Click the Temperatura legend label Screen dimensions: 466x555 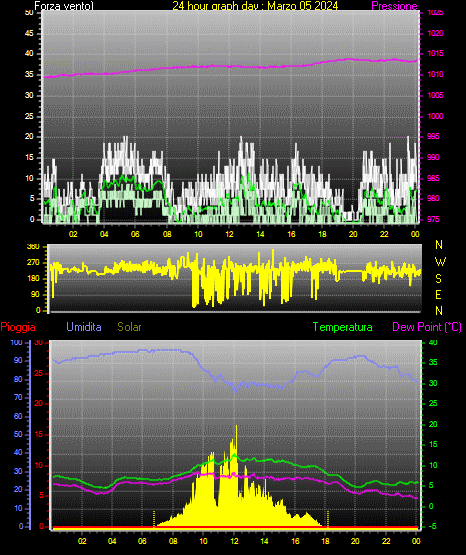point(342,327)
